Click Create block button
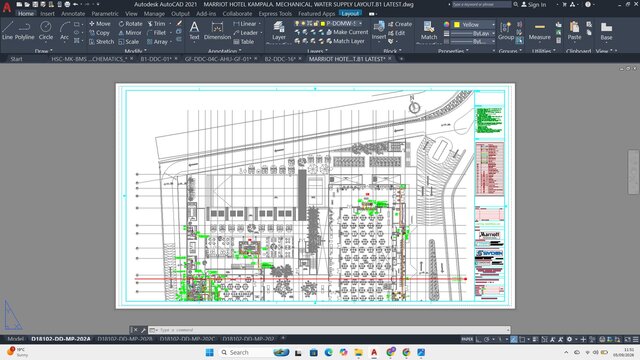 tap(400, 24)
